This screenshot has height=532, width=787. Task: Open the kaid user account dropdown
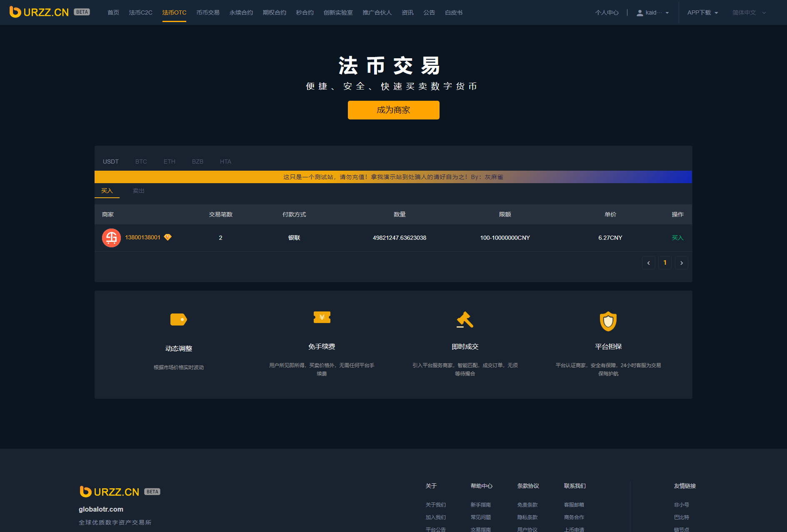[652, 12]
